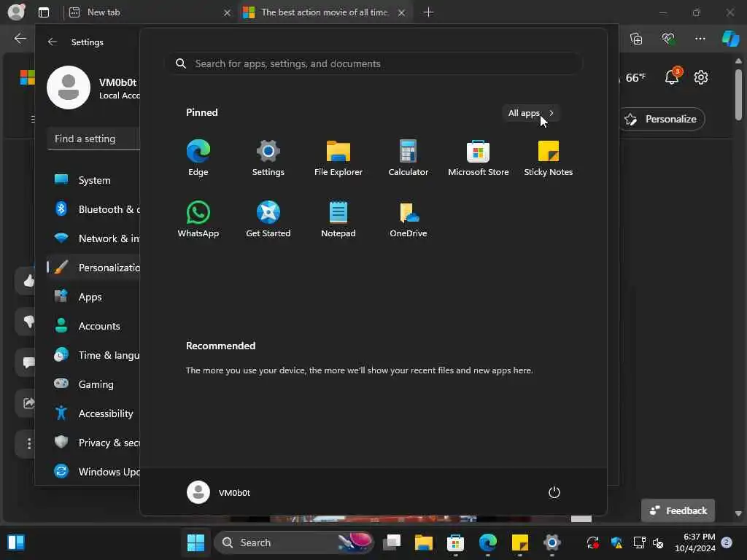Select Time & language in Settings

(93, 355)
